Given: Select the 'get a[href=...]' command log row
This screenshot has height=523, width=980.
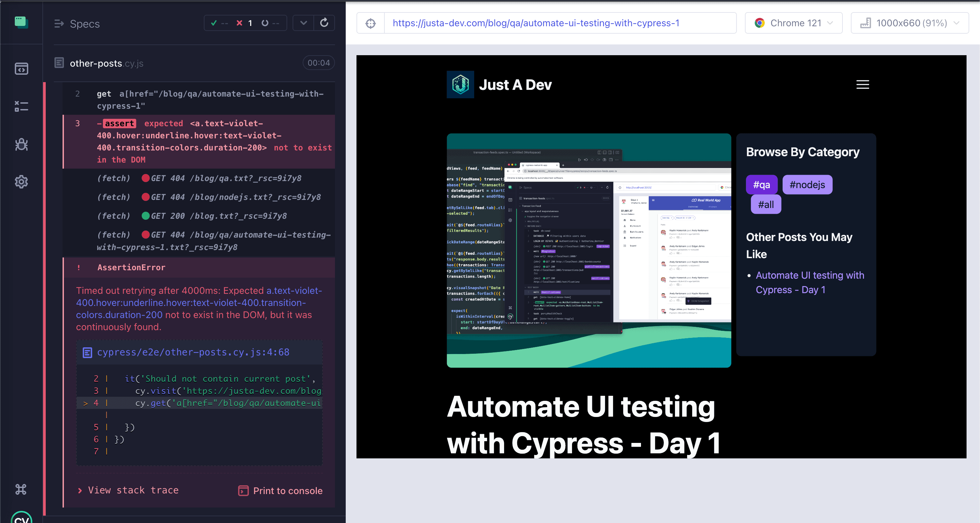Looking at the screenshot, I should coord(198,100).
